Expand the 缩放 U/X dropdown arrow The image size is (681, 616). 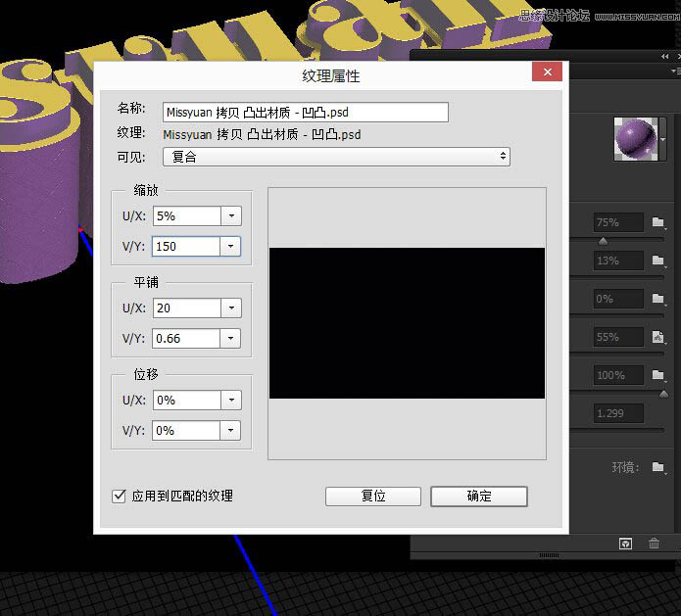click(231, 216)
